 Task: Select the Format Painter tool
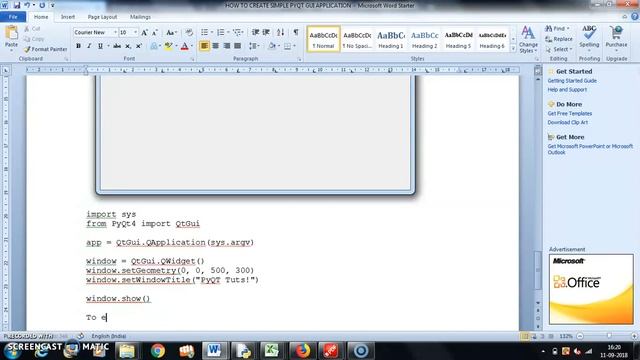[45, 49]
